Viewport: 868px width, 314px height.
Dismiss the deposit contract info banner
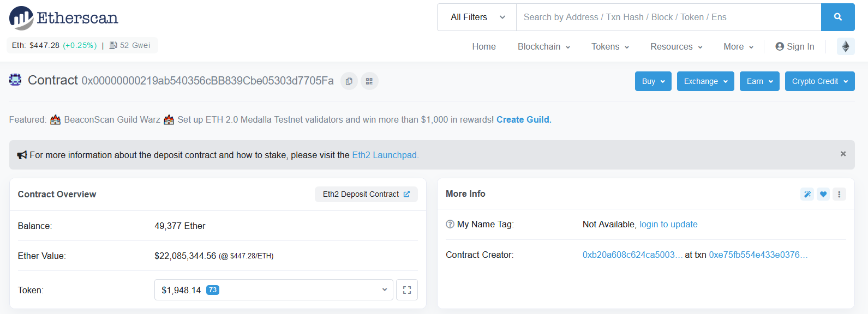843,154
